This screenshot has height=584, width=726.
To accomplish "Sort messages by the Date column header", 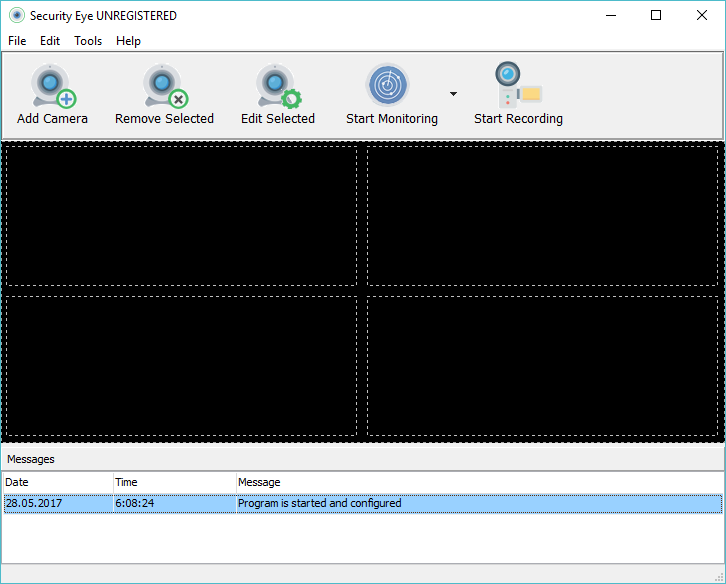I will click(57, 482).
